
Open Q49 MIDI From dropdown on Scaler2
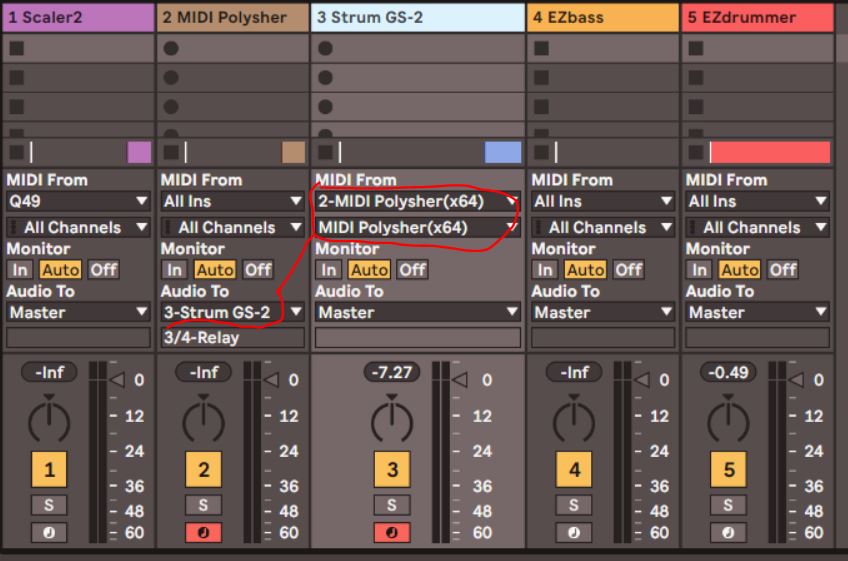tap(78, 201)
